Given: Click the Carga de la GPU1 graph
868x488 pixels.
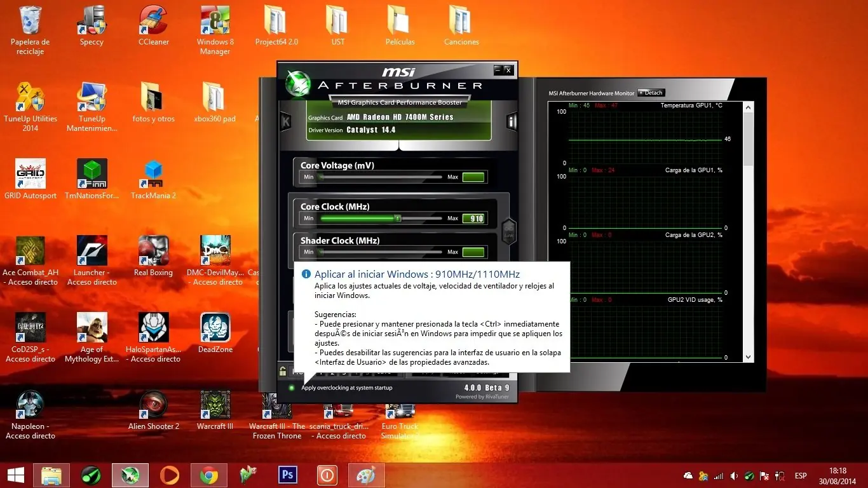Looking at the screenshot, I should [645, 202].
